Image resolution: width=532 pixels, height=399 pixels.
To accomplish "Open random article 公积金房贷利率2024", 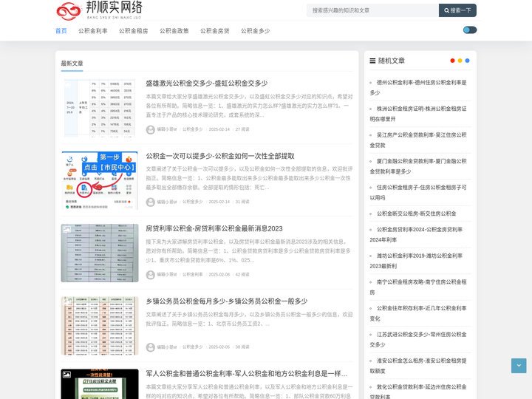I will point(416,234).
